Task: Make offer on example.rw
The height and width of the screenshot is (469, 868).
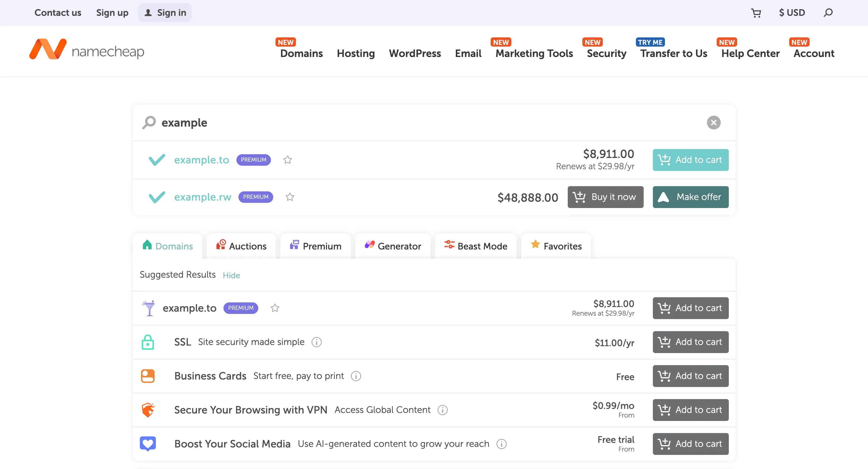Action: pyautogui.click(x=691, y=197)
